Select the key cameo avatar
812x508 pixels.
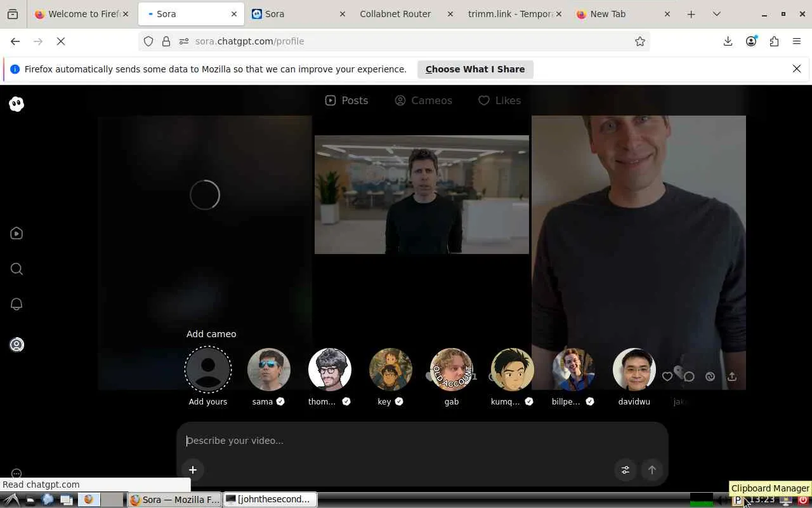(x=391, y=370)
